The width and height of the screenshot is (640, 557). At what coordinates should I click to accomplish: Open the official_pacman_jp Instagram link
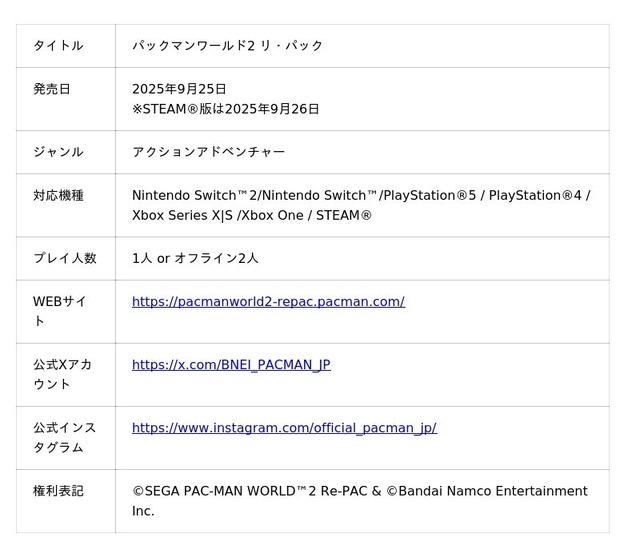284,428
